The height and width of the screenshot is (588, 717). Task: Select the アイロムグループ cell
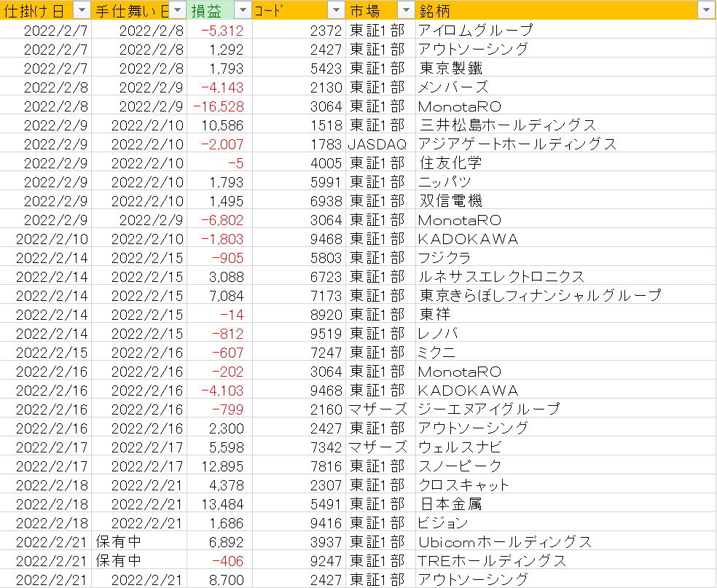[566, 30]
